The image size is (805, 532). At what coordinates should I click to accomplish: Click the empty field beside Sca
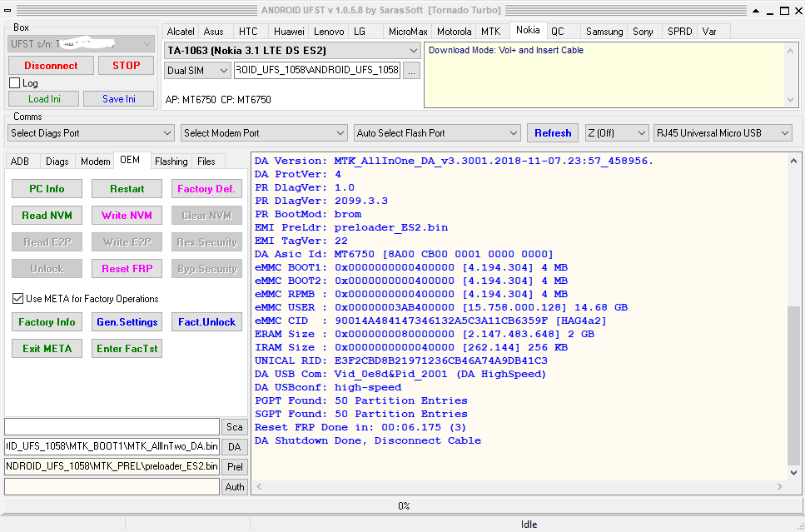pyautogui.click(x=112, y=427)
